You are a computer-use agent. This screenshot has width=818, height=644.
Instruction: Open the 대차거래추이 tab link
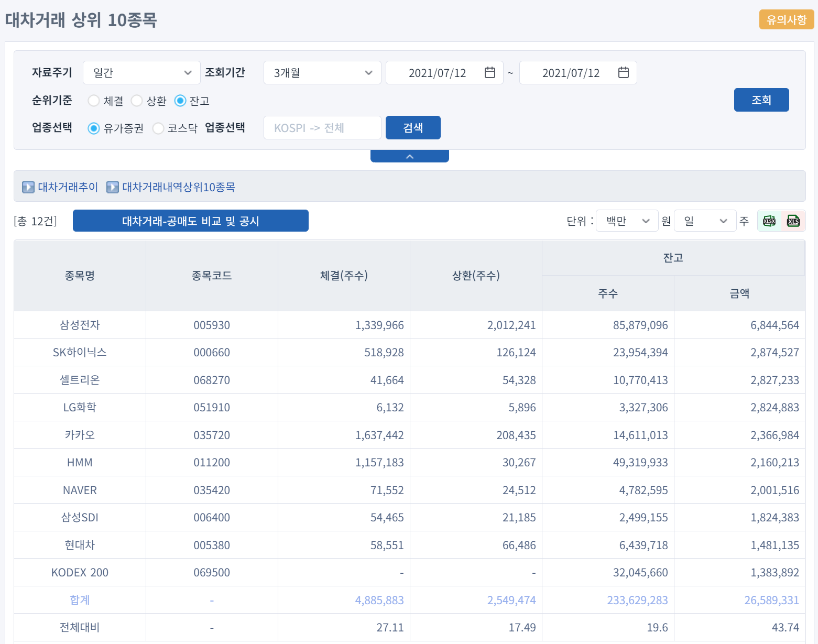point(68,187)
